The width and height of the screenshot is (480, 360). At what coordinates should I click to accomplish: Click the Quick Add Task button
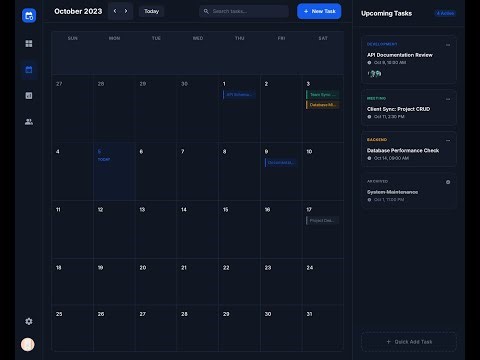[409, 342]
